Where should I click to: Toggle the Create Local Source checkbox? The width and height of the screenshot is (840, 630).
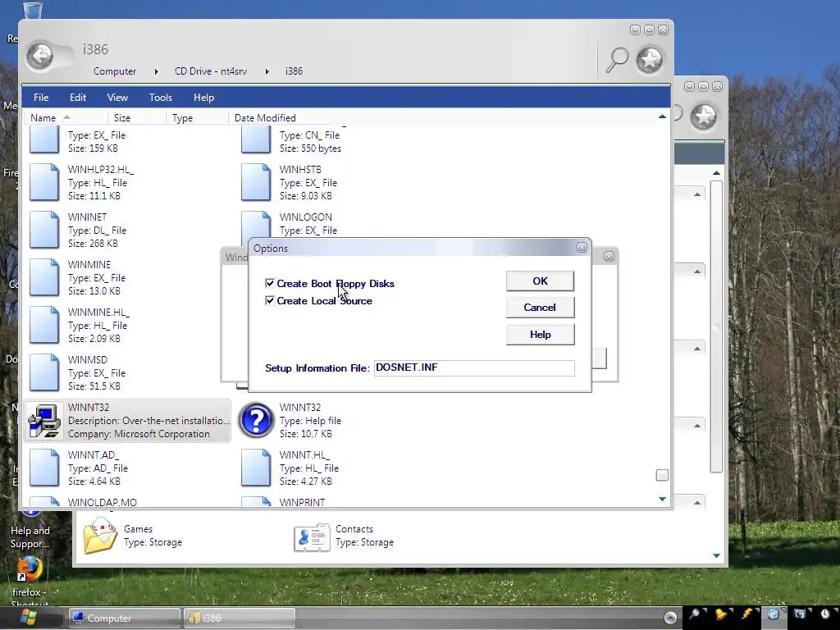tap(269, 300)
